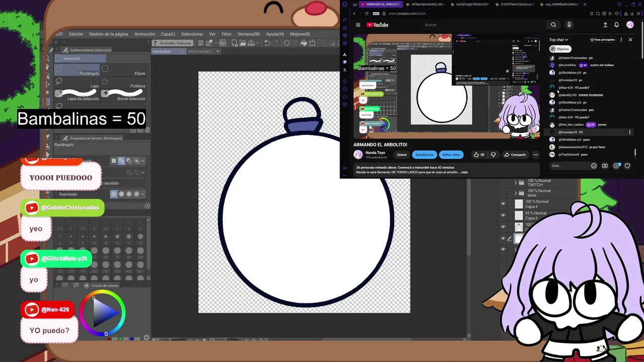Click the Clear dotted circle toolbar icon
This screenshot has height=362, width=644.
(x=287, y=43)
